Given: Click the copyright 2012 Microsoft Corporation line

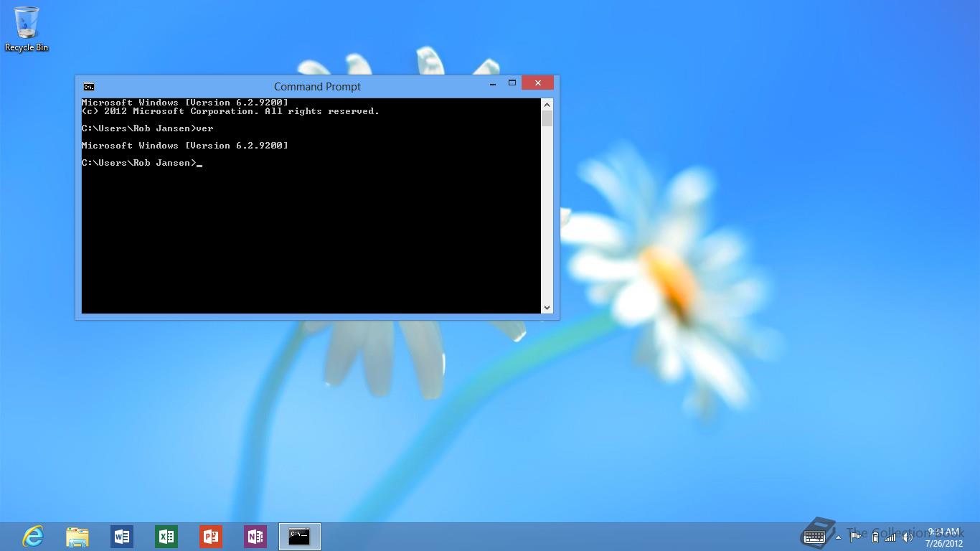Looking at the screenshot, I should click(230, 111).
